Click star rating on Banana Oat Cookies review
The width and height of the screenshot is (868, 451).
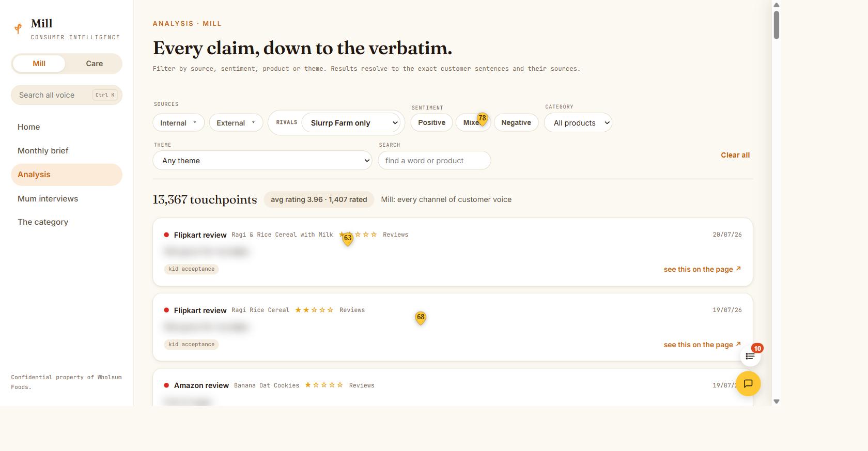pyautogui.click(x=324, y=385)
